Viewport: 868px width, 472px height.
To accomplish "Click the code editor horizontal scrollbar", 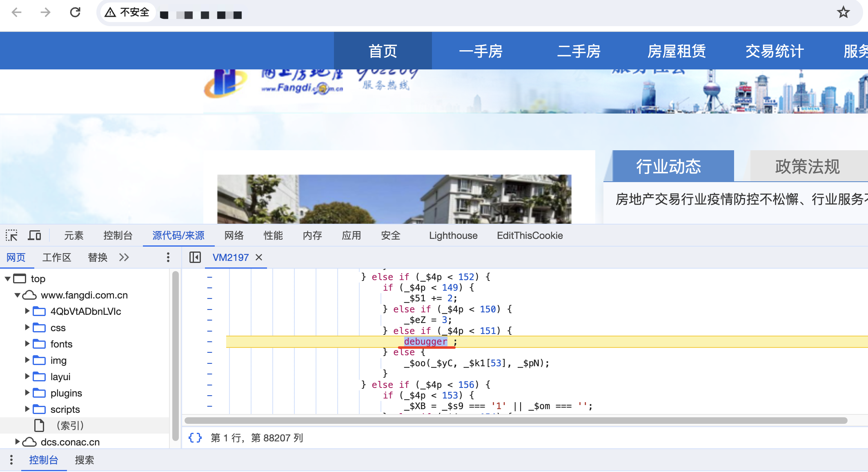I will pyautogui.click(x=515, y=421).
